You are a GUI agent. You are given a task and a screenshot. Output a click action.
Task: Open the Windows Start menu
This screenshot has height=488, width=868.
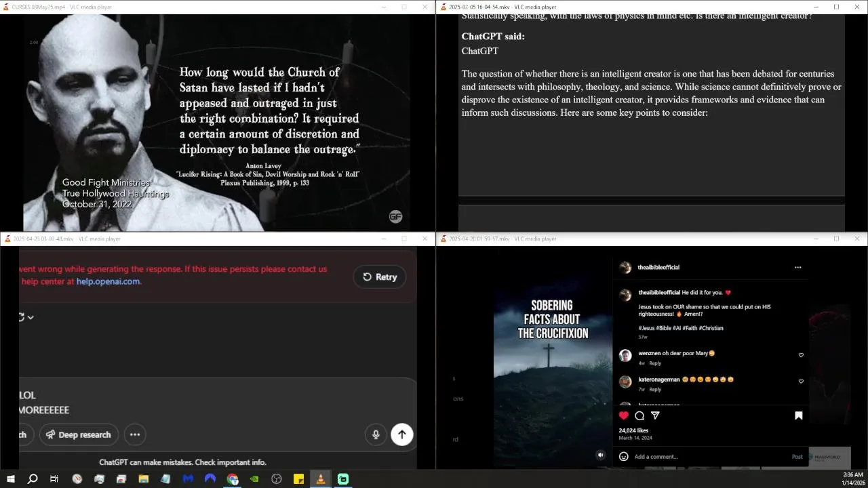tap(10, 479)
